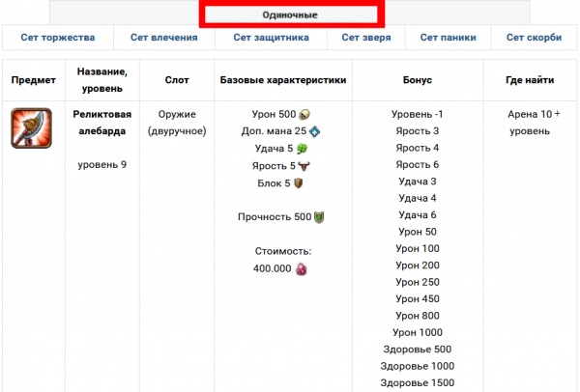Screen dimensions: 580x392
Task: Click the Бонус column header
Action: coord(417,79)
